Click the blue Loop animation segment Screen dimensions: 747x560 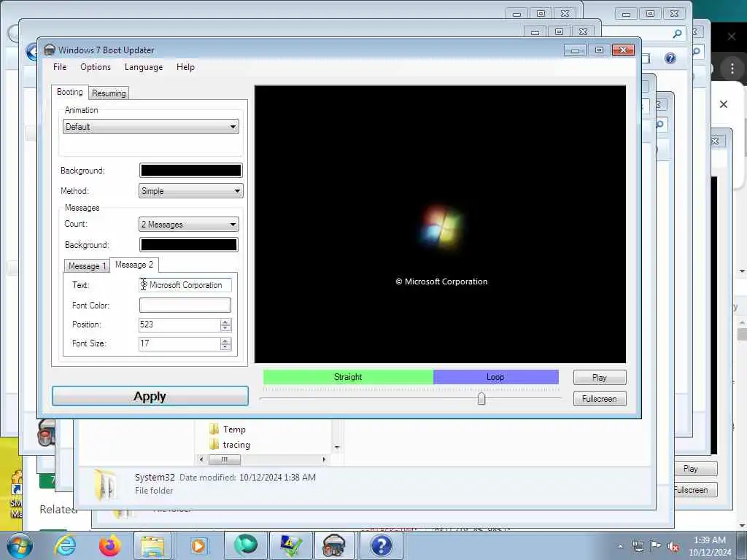[495, 377]
